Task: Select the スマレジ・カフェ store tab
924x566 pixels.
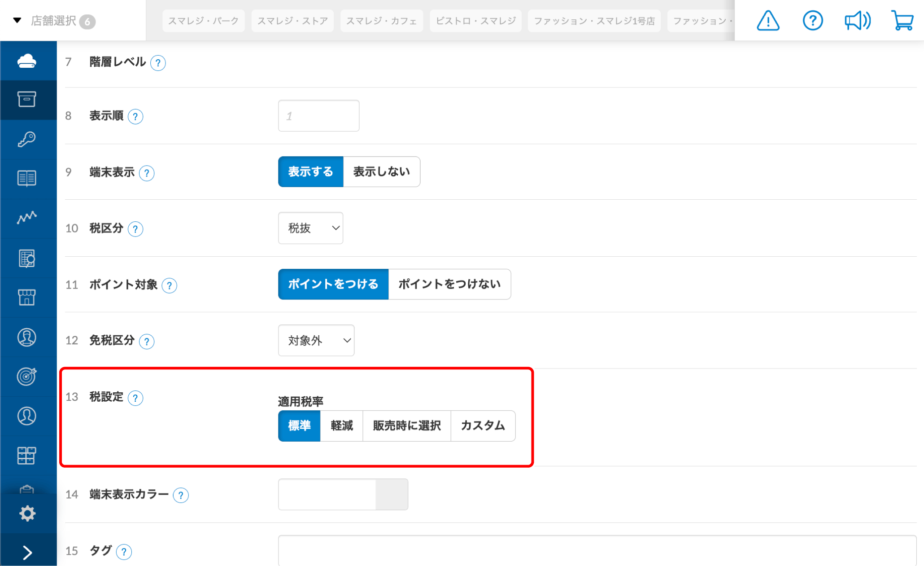Action: click(x=381, y=21)
